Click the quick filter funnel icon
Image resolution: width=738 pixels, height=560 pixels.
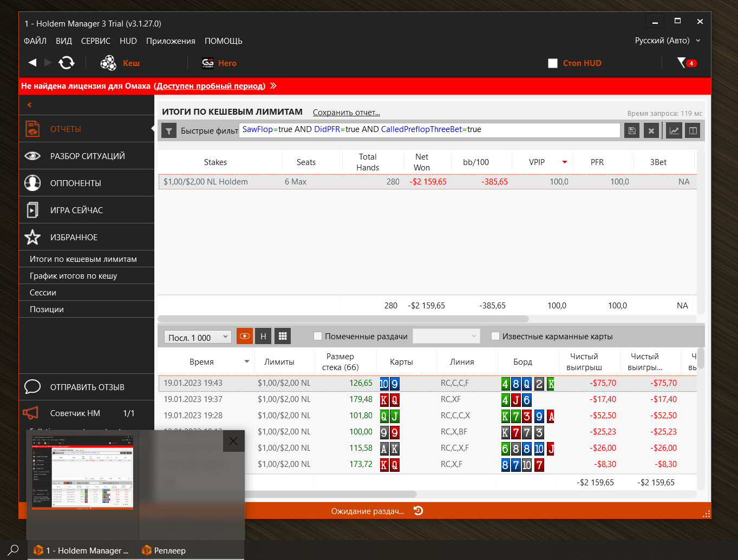(169, 130)
